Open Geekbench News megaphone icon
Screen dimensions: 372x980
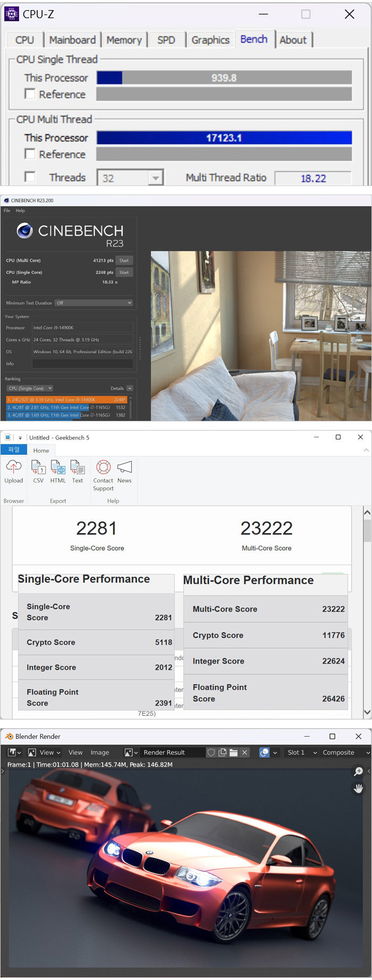point(124,468)
